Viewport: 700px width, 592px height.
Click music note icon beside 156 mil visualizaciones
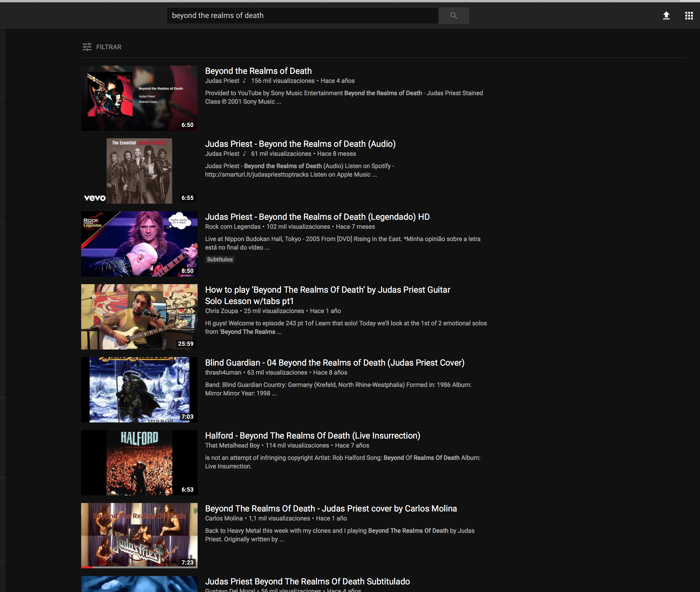pyautogui.click(x=244, y=81)
